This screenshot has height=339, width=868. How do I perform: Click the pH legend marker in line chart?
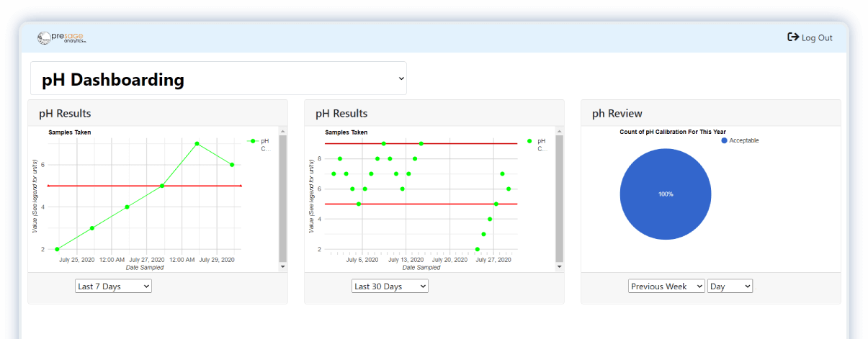[253, 141]
